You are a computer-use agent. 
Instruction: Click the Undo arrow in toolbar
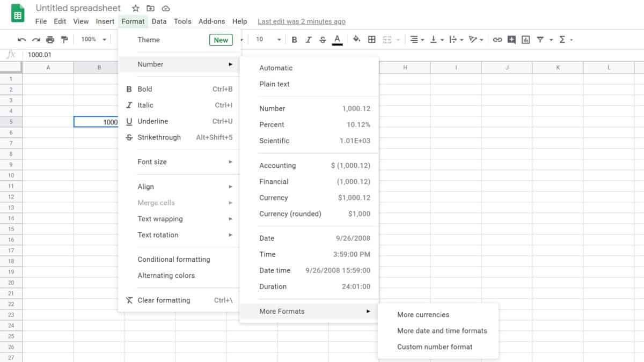click(21, 40)
